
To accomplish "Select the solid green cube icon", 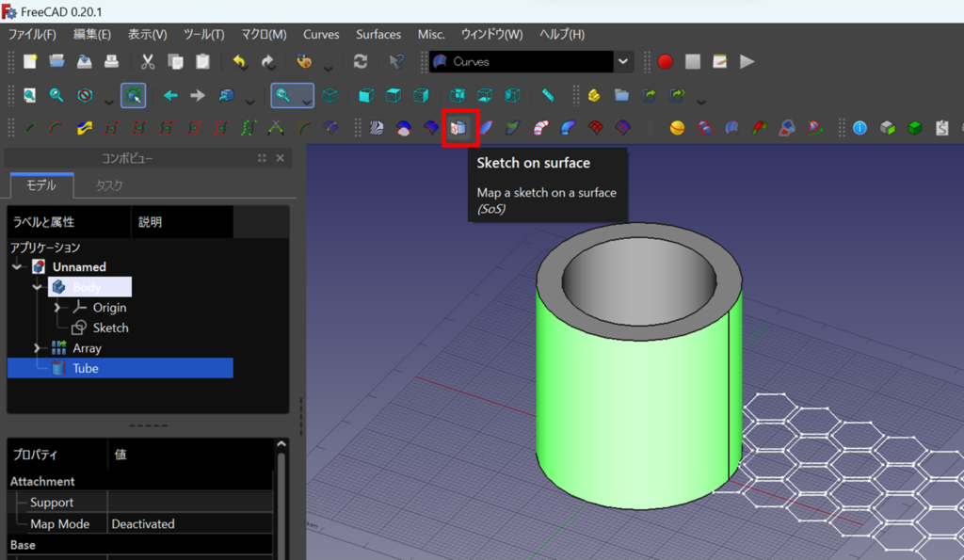I will (915, 128).
